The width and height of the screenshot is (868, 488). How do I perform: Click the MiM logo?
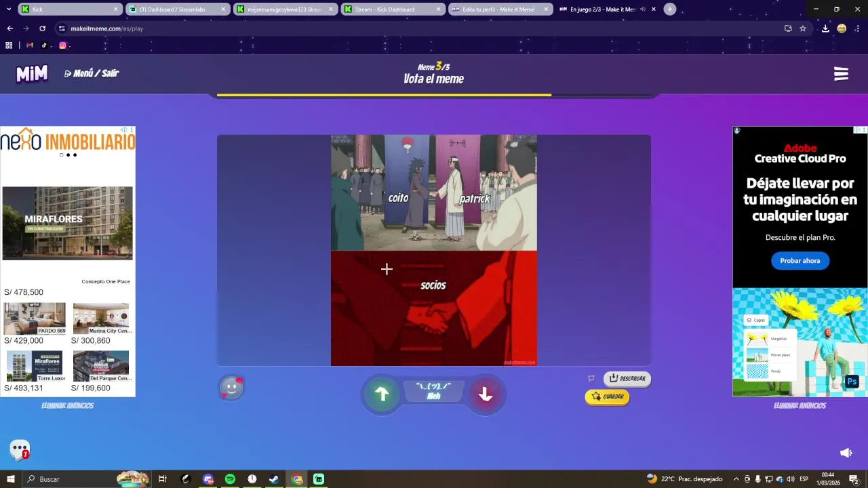(x=32, y=73)
